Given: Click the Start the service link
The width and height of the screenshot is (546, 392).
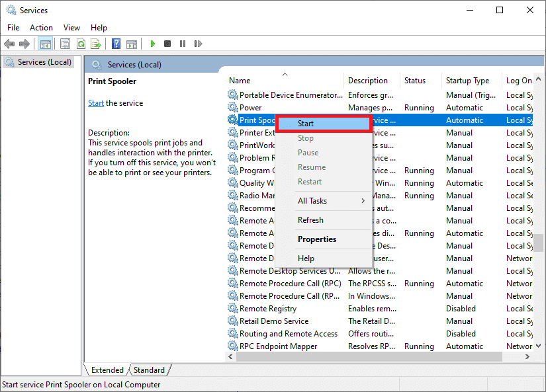Looking at the screenshot, I should [x=96, y=102].
